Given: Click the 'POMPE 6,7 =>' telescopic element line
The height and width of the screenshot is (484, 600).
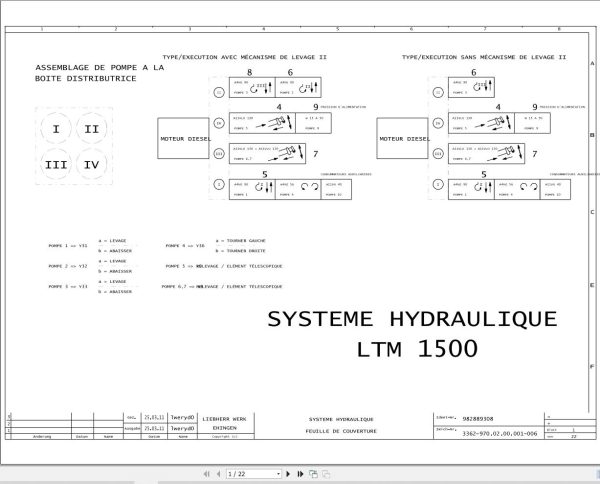Looking at the screenshot, I should (x=222, y=286).
